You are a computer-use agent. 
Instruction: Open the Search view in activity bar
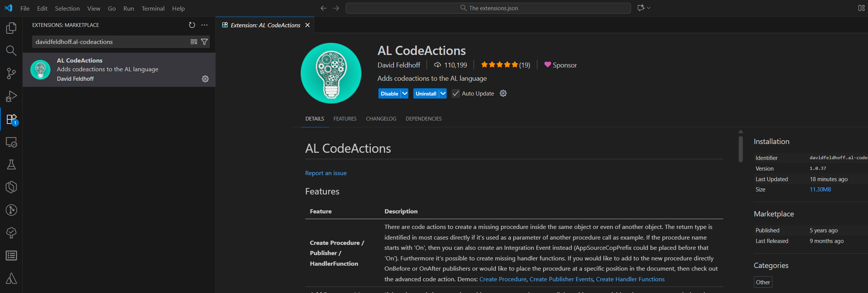pyautogui.click(x=11, y=51)
